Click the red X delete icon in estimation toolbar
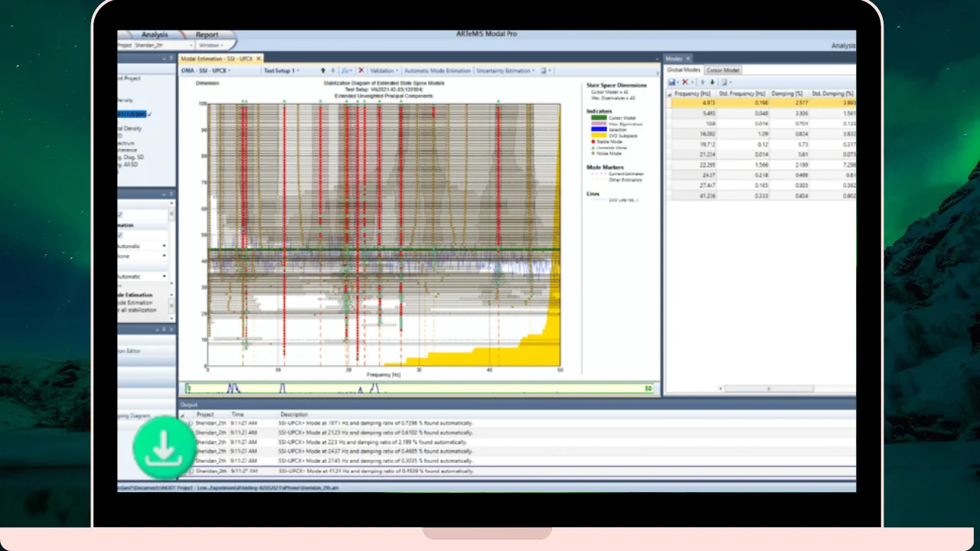 point(361,70)
